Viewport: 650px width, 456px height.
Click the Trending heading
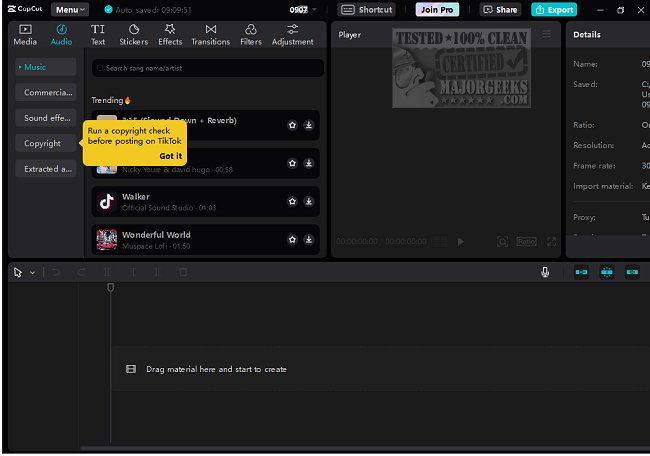point(111,100)
